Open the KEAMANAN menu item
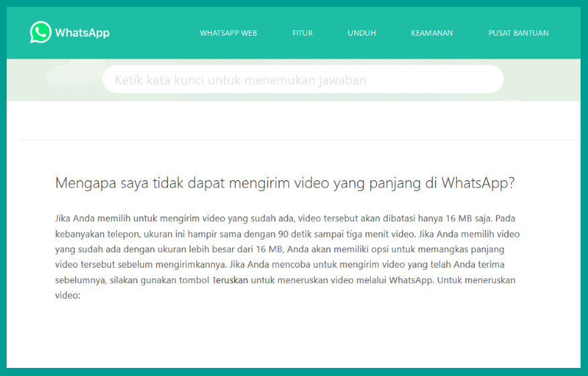This screenshot has width=588, height=376. click(x=431, y=33)
